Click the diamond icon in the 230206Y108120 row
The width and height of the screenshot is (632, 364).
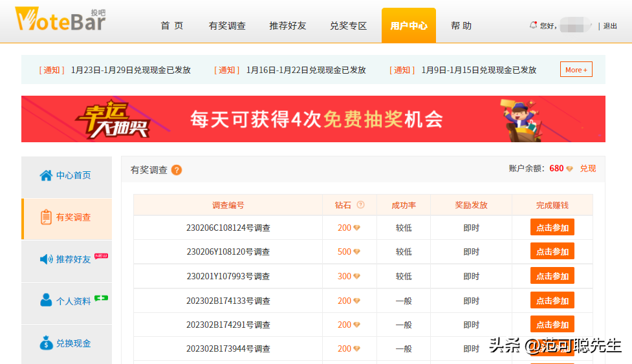356,252
